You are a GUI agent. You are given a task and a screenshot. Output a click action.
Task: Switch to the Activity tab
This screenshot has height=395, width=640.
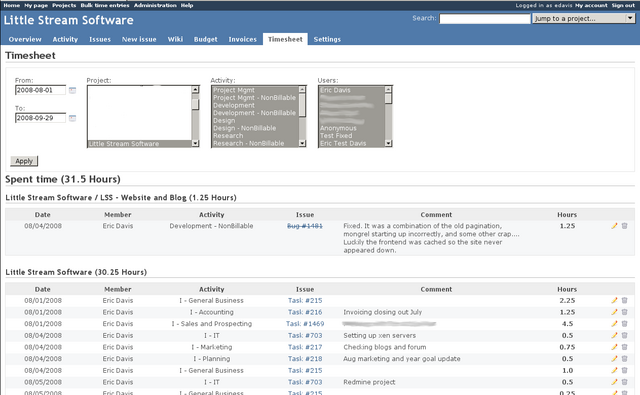click(65, 39)
